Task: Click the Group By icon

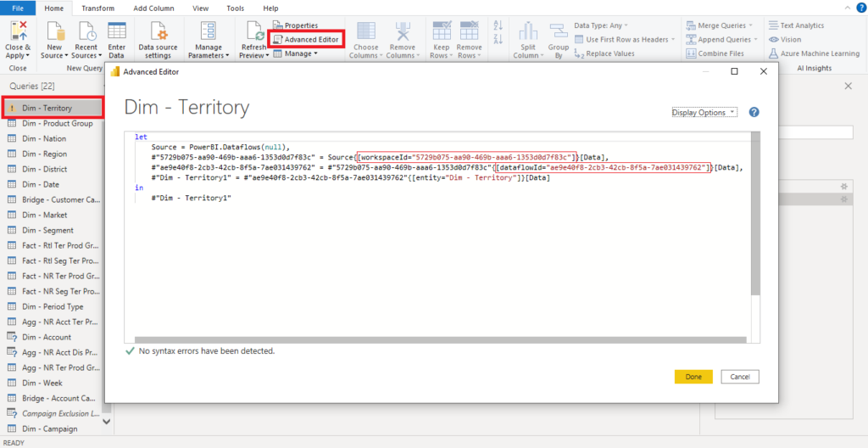Action: coord(558,34)
